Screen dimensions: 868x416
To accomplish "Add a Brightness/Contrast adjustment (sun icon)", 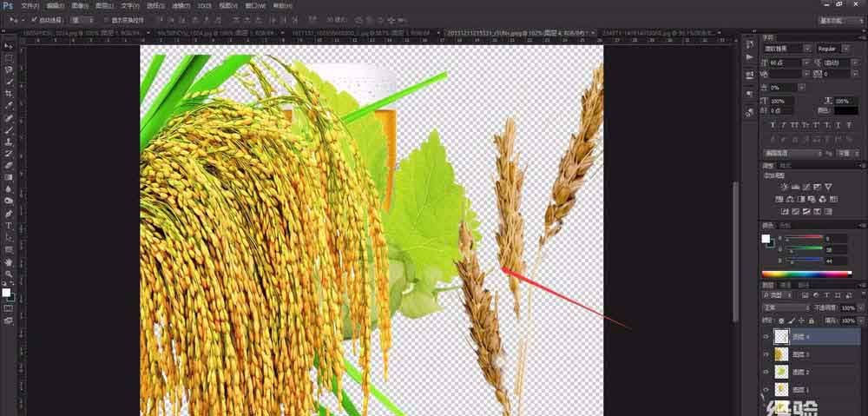I will click(785, 188).
